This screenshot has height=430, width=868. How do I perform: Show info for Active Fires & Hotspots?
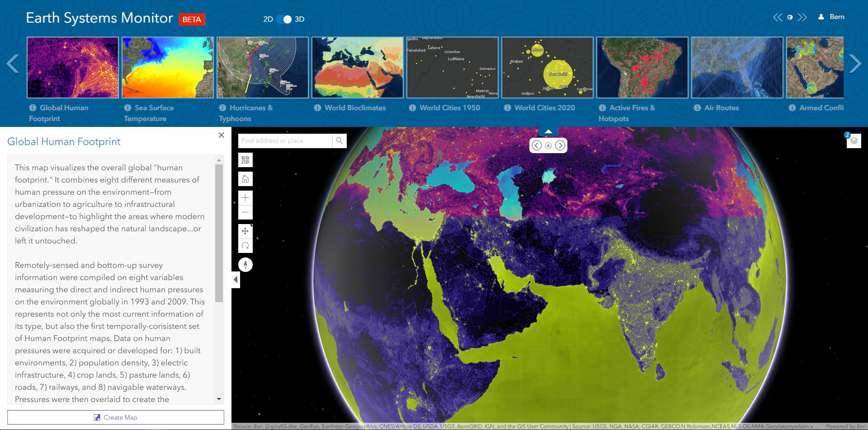tap(602, 107)
